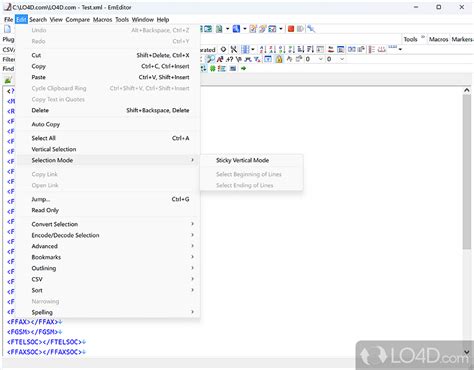
Task: Click the circle icon after 'rated' label
Action: 223,49
